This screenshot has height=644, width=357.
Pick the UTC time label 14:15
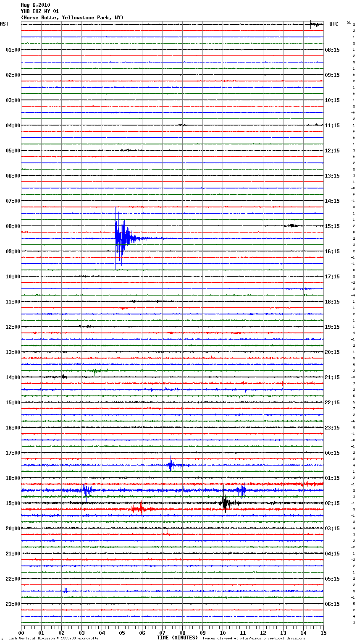pos(332,201)
